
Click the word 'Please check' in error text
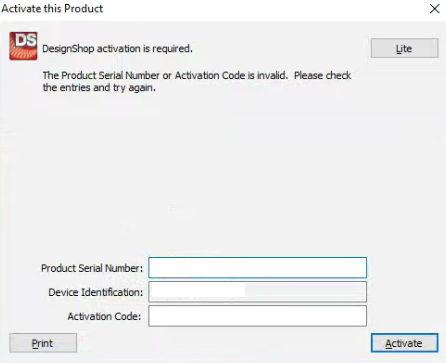323,75
